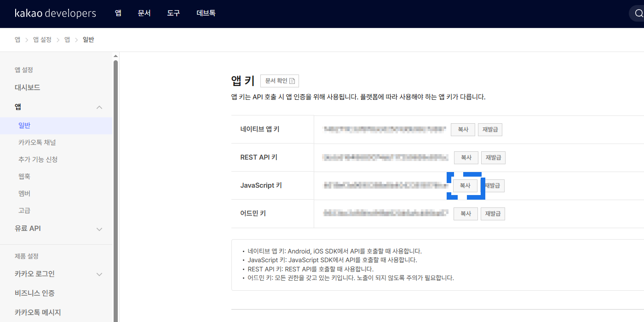
Task: Copy the 어드민 키 with 복사
Action: 466,214
